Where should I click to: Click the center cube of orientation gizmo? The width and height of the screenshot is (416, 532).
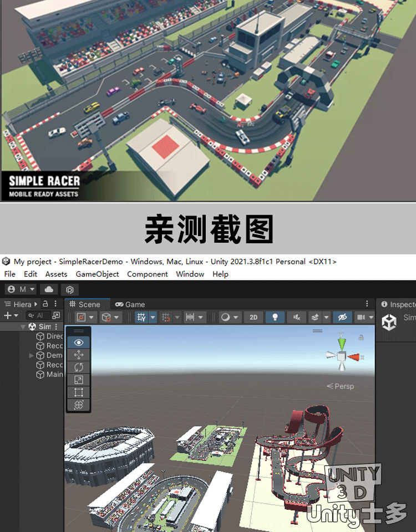(x=342, y=356)
